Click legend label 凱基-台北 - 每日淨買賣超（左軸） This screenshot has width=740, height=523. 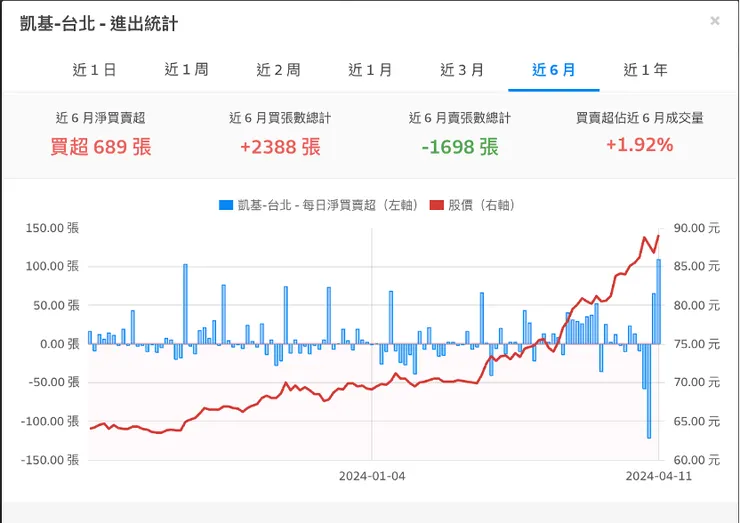click(328, 205)
